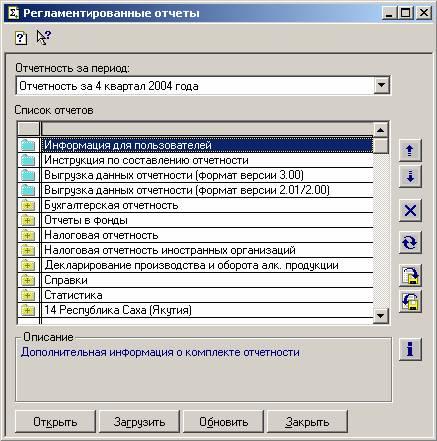Image resolution: width=437 pixels, height=441 pixels.
Task: Select Выгрузка данных отчетности (формат версии 3.00)
Action: (x=207, y=175)
